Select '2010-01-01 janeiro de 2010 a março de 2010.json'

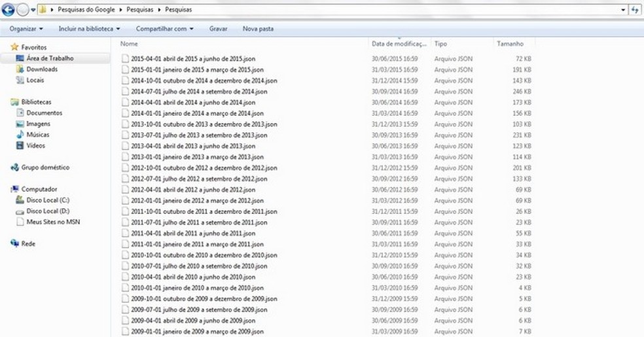click(197, 288)
